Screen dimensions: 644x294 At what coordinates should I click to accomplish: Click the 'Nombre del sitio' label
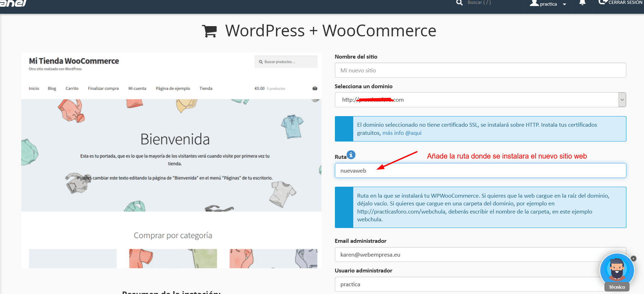[x=356, y=56]
